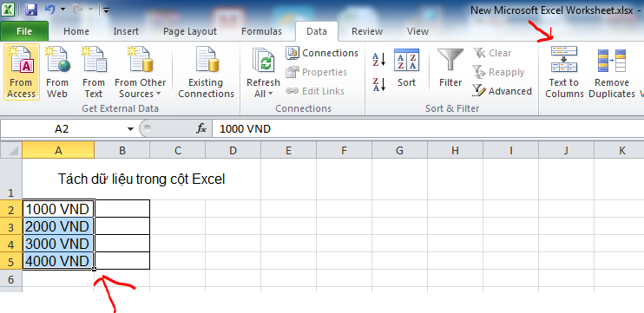Select column C header
Image resolution: width=644 pixels, height=313 pixels.
pos(177,150)
